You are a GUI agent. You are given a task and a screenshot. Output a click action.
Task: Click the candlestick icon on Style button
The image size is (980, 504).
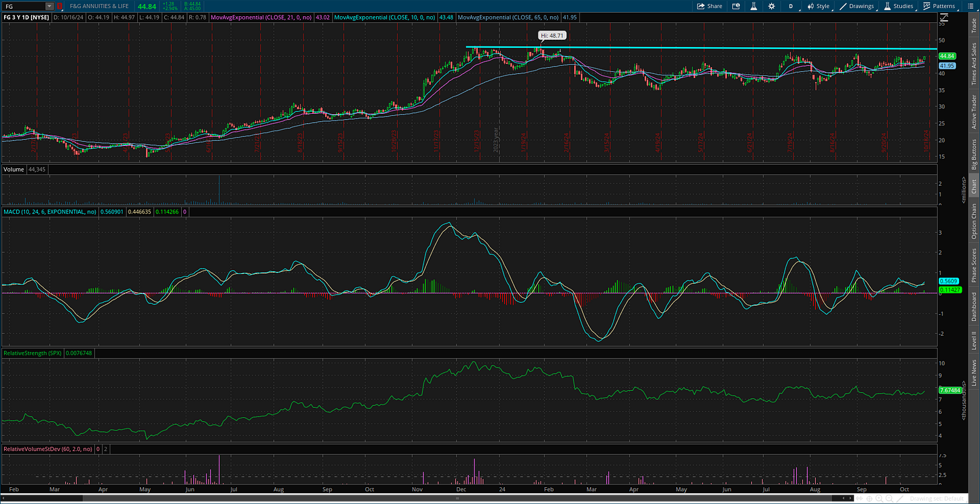(x=810, y=6)
